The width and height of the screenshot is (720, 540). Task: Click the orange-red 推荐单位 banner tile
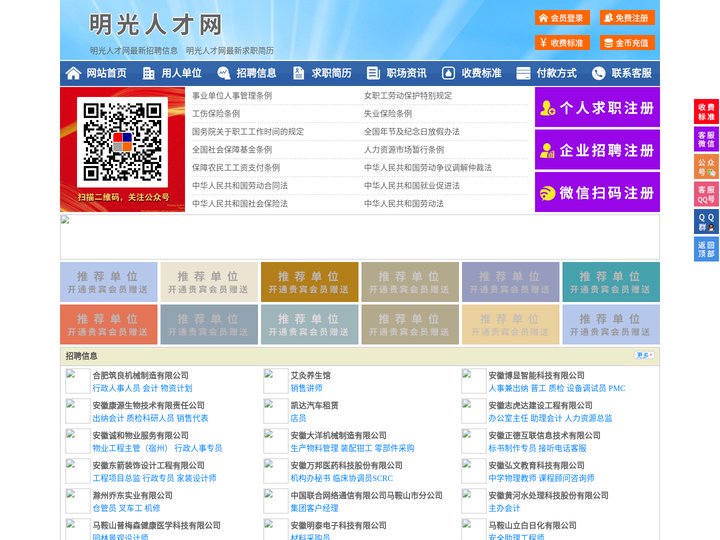click(108, 324)
